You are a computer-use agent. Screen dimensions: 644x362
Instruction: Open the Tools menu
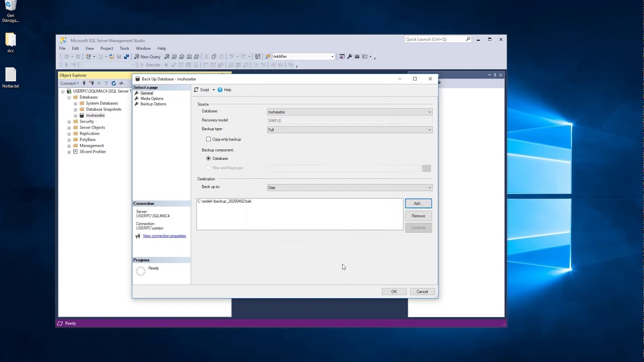[124, 48]
